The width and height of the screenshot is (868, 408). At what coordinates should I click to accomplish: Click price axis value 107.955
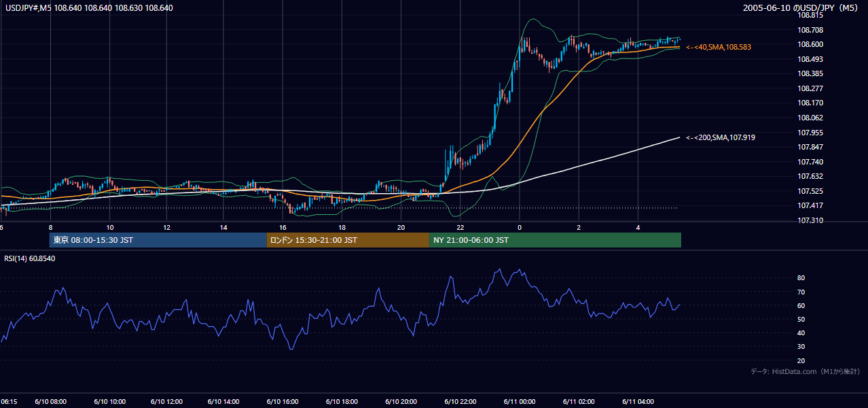[x=810, y=133]
